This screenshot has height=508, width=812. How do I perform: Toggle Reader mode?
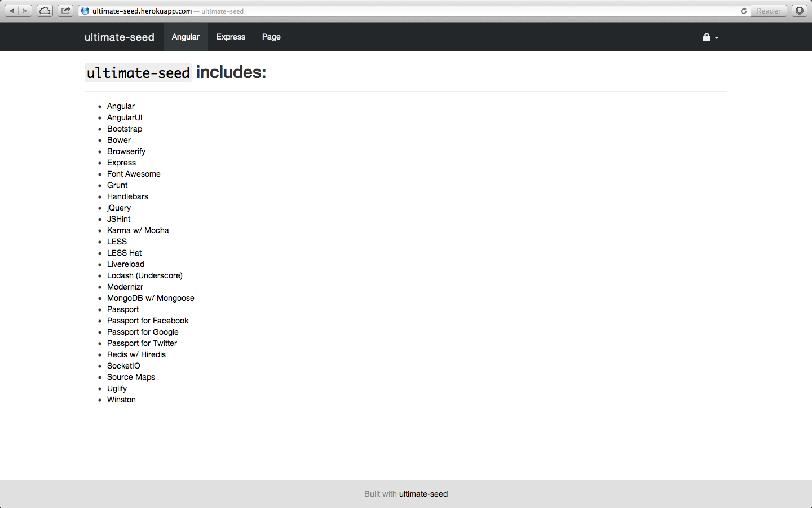click(x=768, y=11)
